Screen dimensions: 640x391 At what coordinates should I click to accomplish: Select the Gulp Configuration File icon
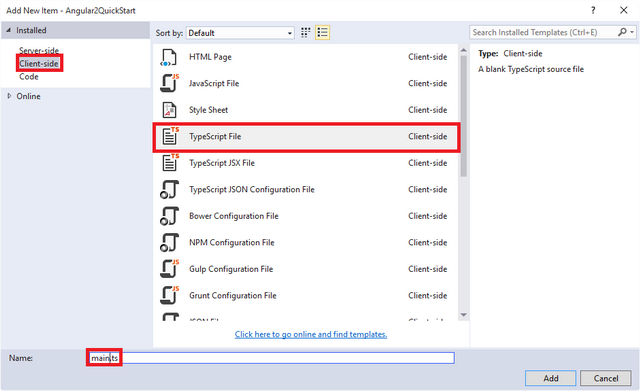tap(169, 269)
